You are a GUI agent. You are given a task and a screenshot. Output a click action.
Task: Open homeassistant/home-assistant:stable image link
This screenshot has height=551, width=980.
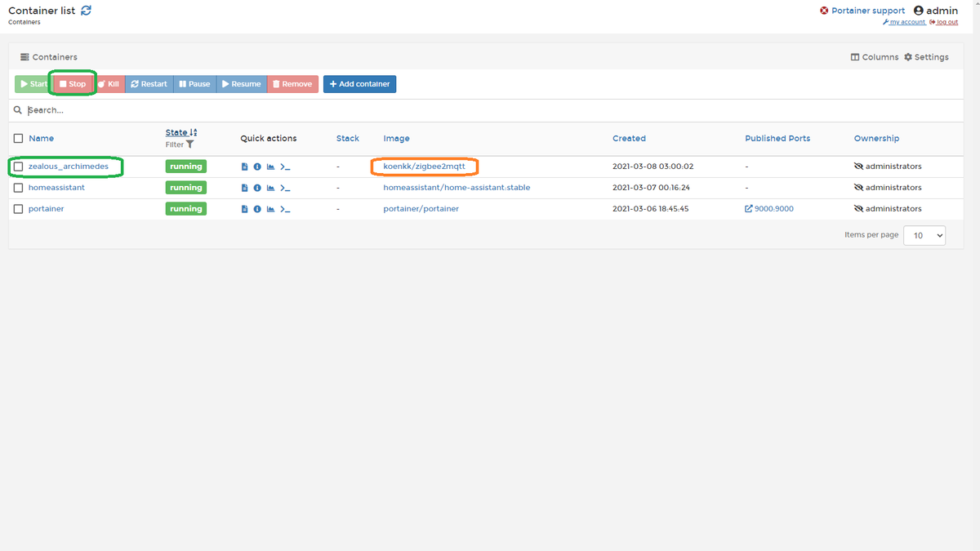[x=457, y=188]
